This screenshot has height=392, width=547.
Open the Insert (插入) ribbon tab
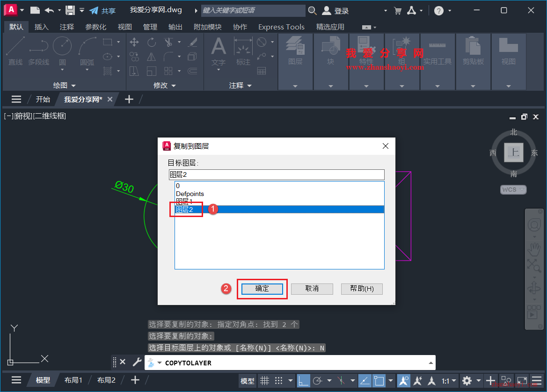pos(41,27)
